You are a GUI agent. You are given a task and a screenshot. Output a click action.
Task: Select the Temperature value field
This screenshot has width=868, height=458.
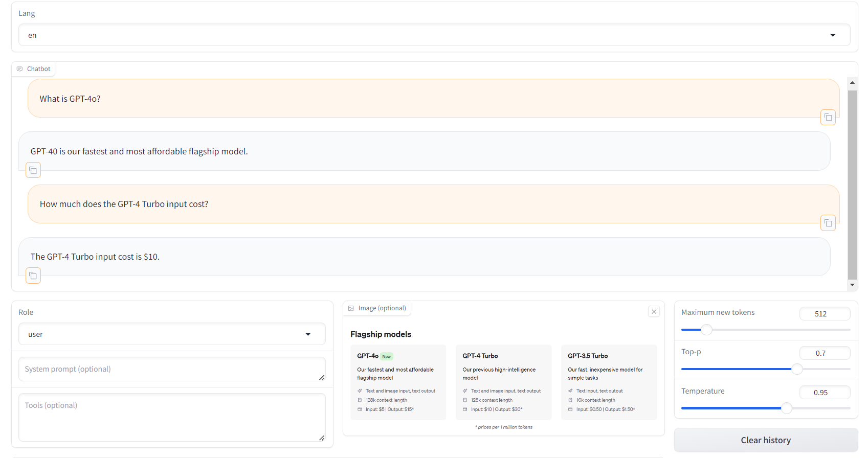click(x=825, y=393)
